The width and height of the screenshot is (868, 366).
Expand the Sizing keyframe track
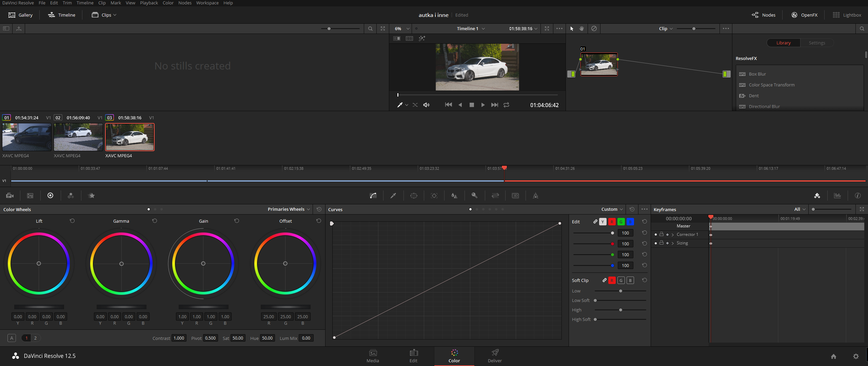point(673,243)
